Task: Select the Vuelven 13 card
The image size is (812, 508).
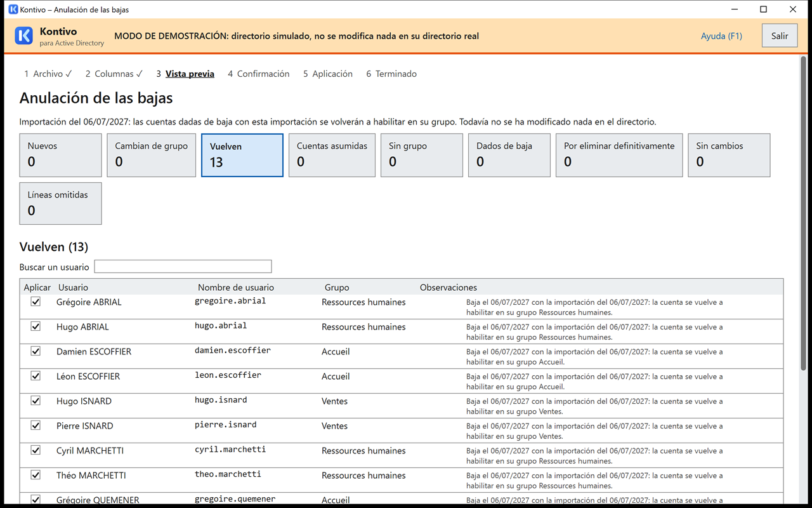Action: 242,155
